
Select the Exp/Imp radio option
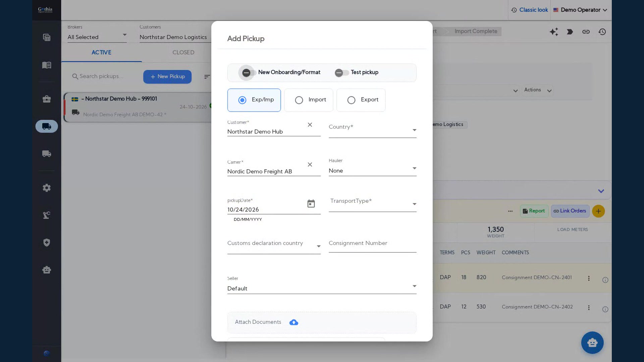coord(254,100)
